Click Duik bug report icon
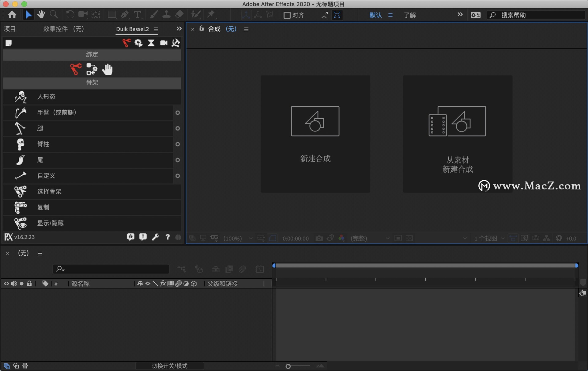 pyautogui.click(x=130, y=237)
